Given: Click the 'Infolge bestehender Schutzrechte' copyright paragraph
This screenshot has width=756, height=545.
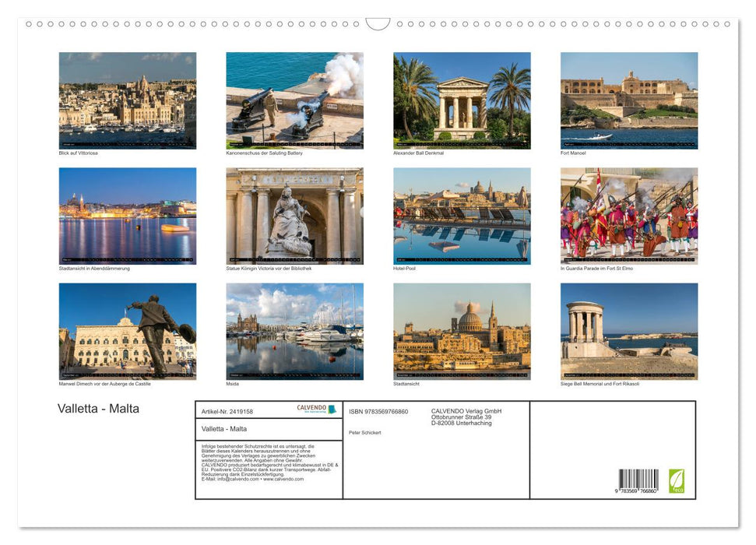Looking at the screenshot, I should (x=269, y=462).
